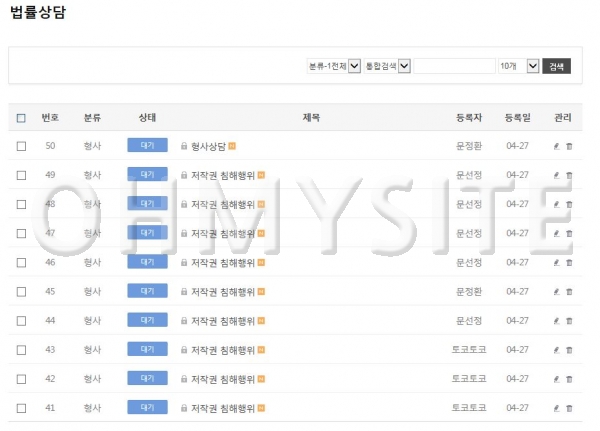Open the 분류-1전체 category dropdown
This screenshot has width=600, height=431.
(x=333, y=66)
